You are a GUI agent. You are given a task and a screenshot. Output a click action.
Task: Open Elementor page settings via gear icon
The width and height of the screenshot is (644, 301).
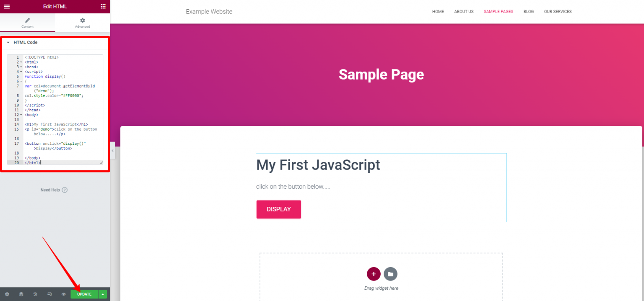(x=7, y=294)
